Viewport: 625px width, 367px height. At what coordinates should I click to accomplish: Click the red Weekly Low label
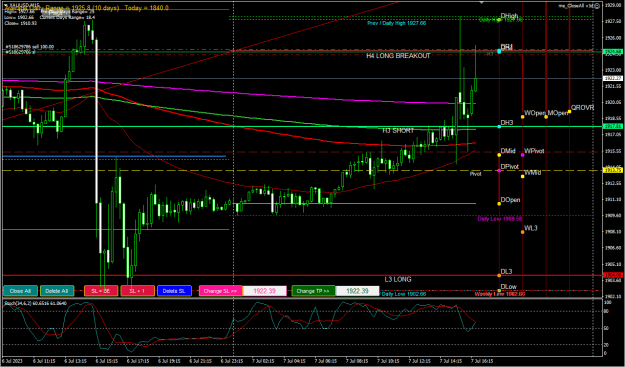(500, 294)
